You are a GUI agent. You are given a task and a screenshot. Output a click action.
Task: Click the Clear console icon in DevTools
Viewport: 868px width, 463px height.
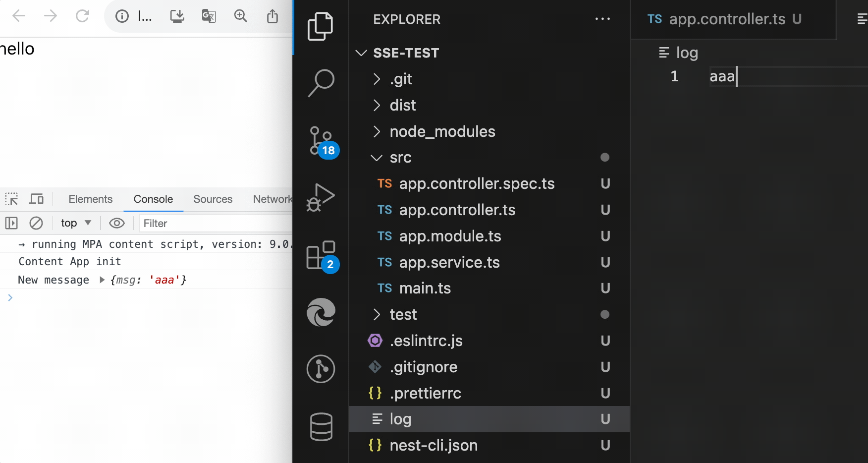[36, 223]
